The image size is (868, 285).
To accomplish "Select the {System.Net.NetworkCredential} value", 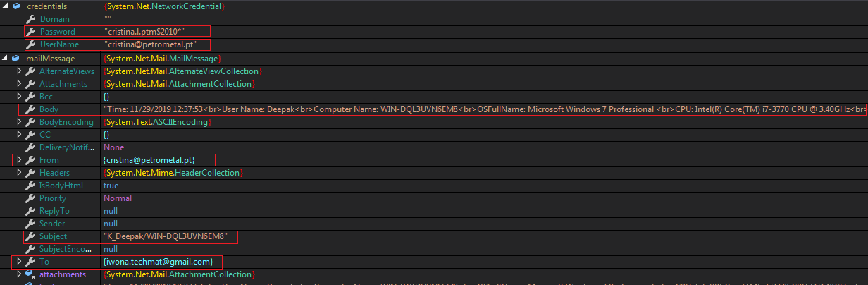I will (x=164, y=6).
